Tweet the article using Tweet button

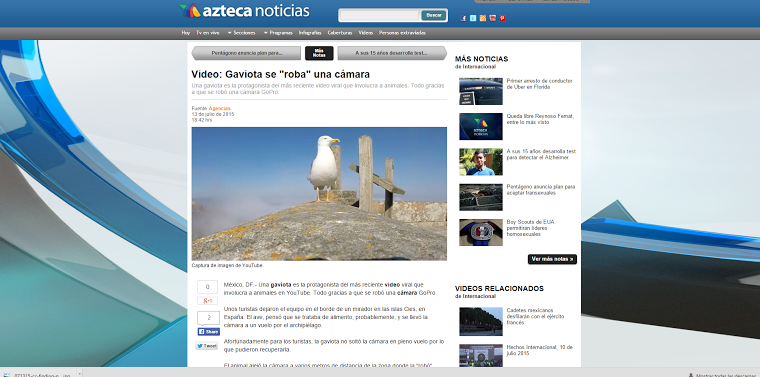pyautogui.click(x=206, y=346)
